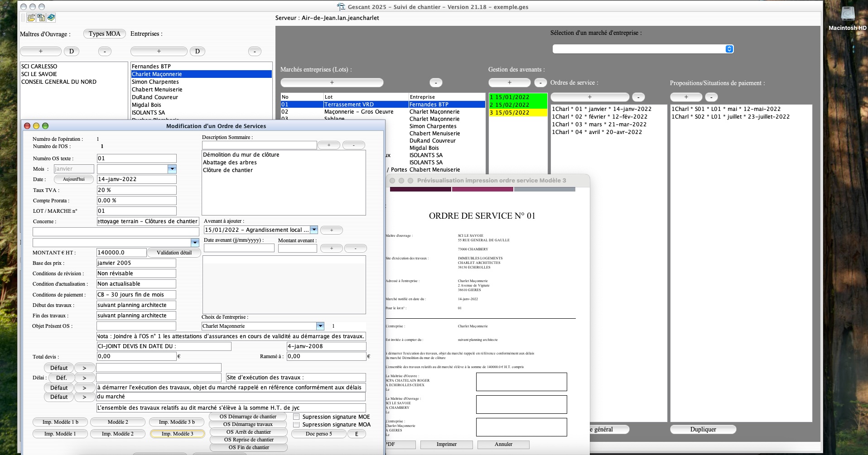Click the Défaut button above the Délai label
The height and width of the screenshot is (455, 868).
pyautogui.click(x=59, y=368)
